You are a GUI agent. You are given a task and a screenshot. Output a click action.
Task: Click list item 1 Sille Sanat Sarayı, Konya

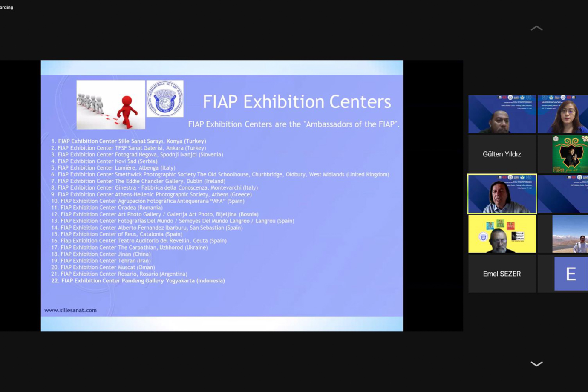click(x=128, y=141)
